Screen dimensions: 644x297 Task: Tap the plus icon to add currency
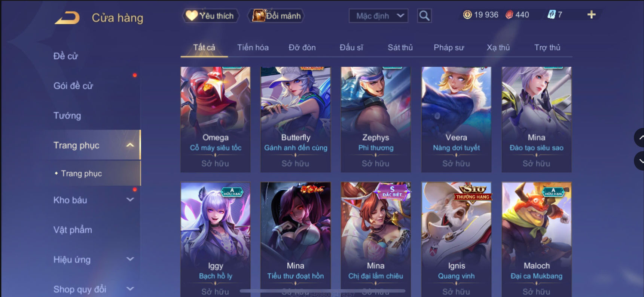[591, 15]
